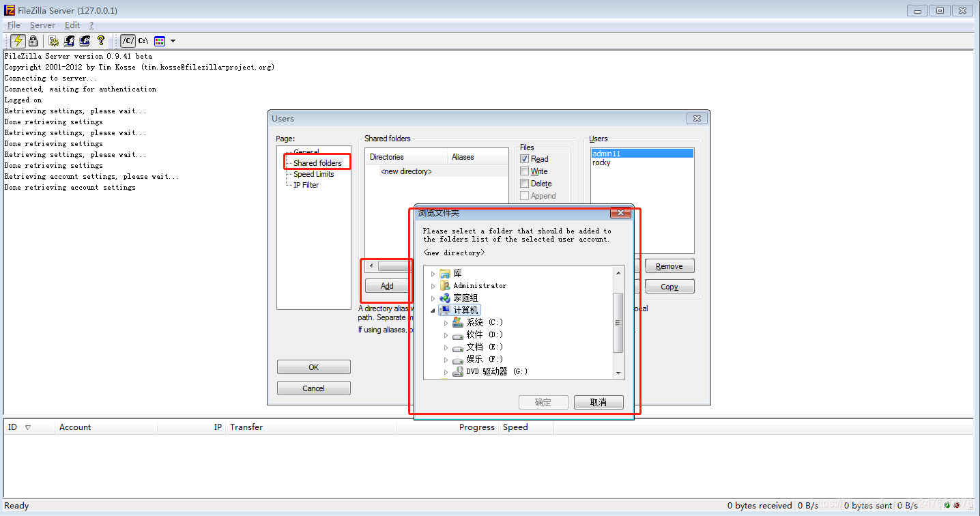Click the 取消 button in browse dialog

click(599, 402)
